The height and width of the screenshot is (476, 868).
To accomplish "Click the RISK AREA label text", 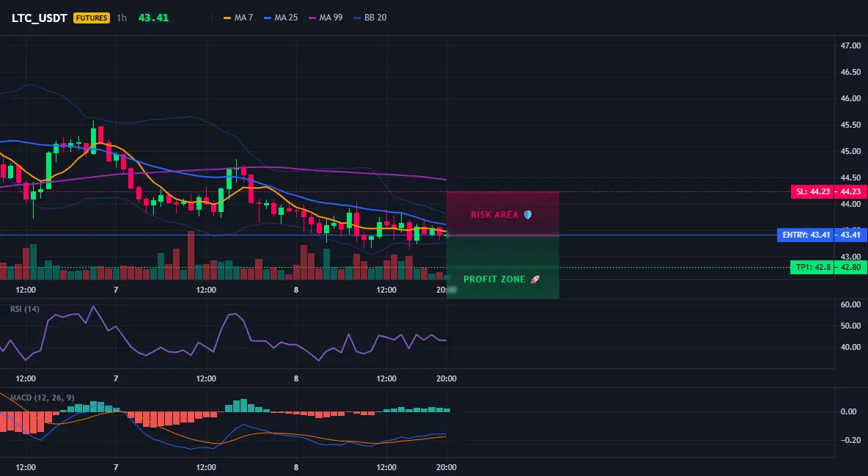I will coord(495,215).
